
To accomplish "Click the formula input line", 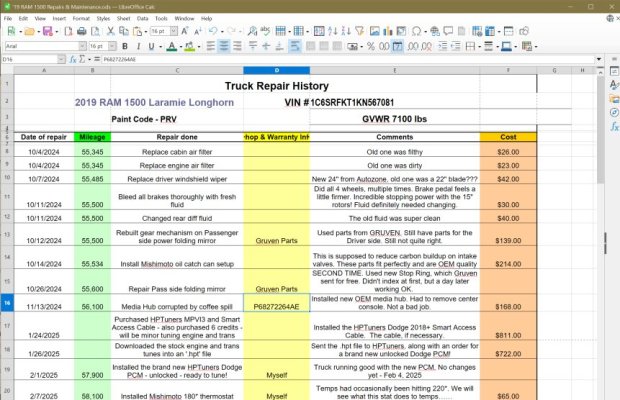I will [x=348, y=59].
